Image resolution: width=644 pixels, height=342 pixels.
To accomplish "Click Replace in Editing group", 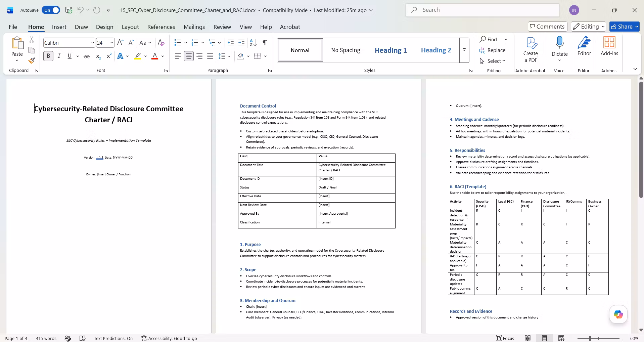I will click(x=493, y=50).
